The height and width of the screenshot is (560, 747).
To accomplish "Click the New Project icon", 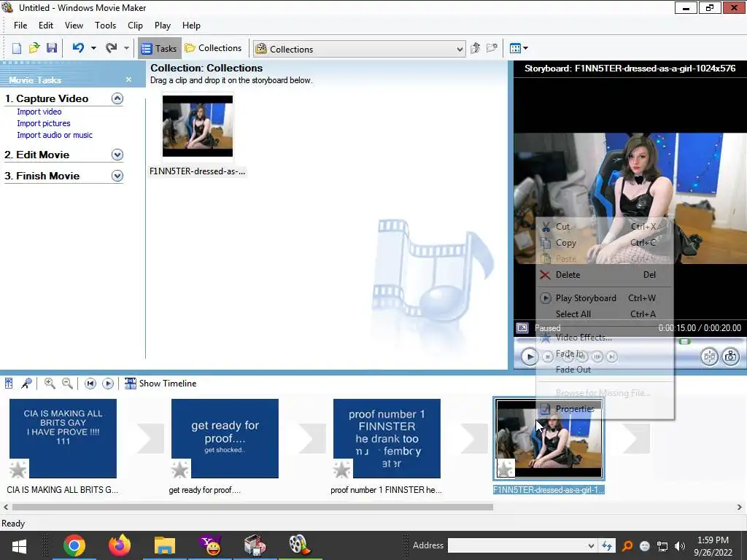I will (16, 48).
